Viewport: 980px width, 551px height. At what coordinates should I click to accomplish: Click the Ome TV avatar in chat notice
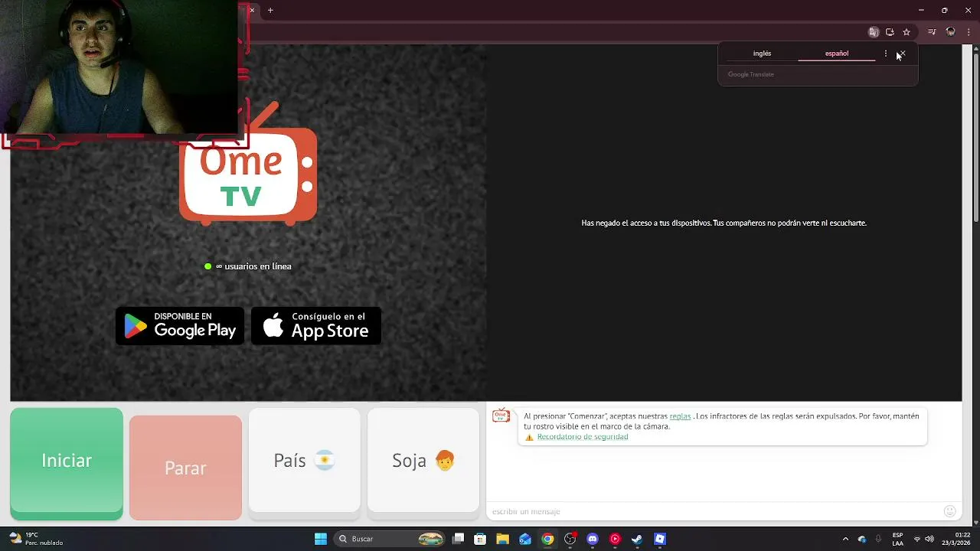pyautogui.click(x=501, y=416)
